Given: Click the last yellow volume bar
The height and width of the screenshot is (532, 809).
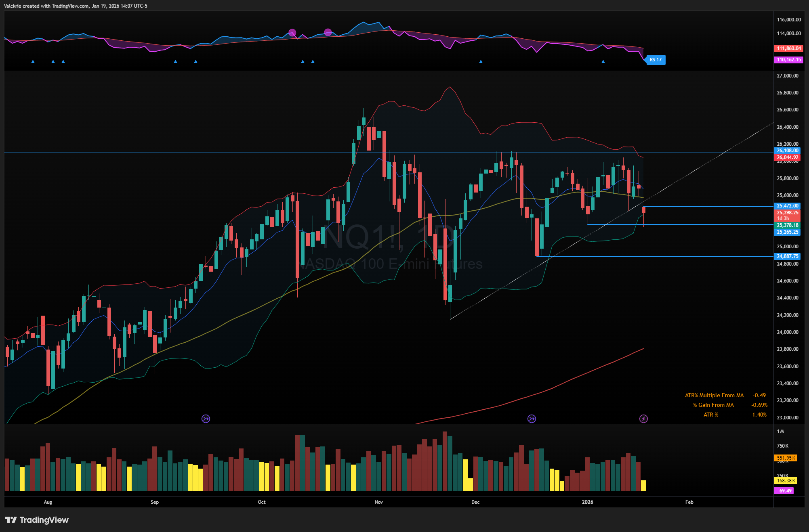Looking at the screenshot, I should (643, 486).
